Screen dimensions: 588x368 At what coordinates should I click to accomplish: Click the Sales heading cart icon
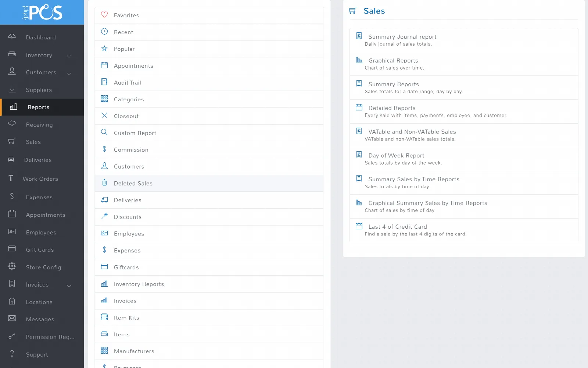pyautogui.click(x=353, y=11)
